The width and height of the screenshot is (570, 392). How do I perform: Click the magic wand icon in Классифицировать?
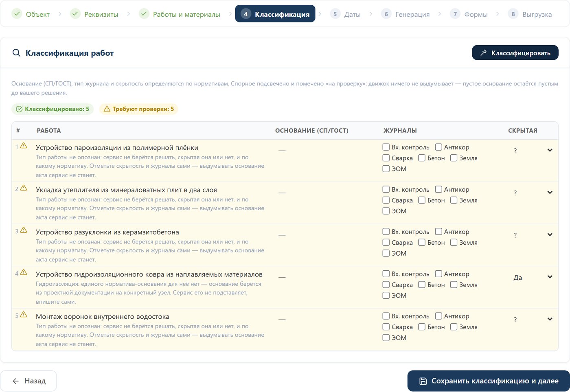pyautogui.click(x=484, y=53)
